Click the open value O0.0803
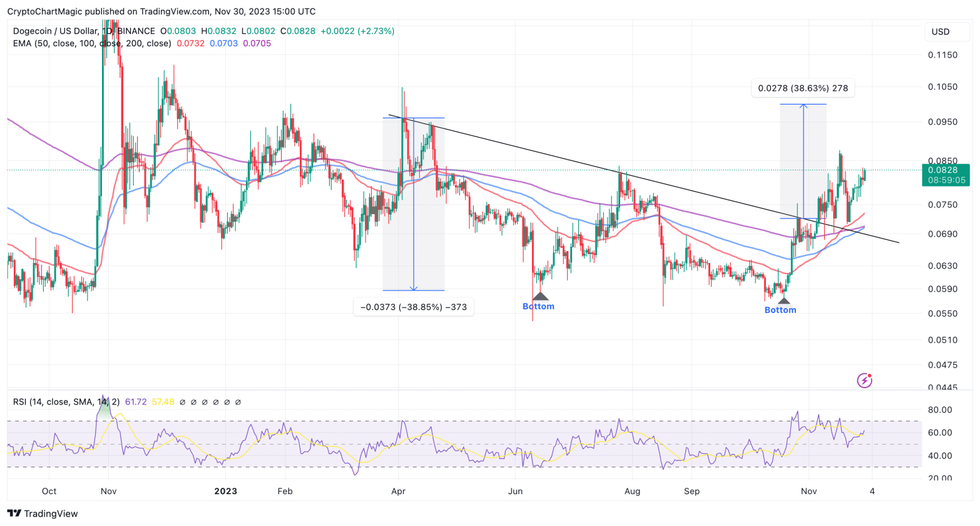Viewport: 980px width, 526px height. tap(178, 31)
